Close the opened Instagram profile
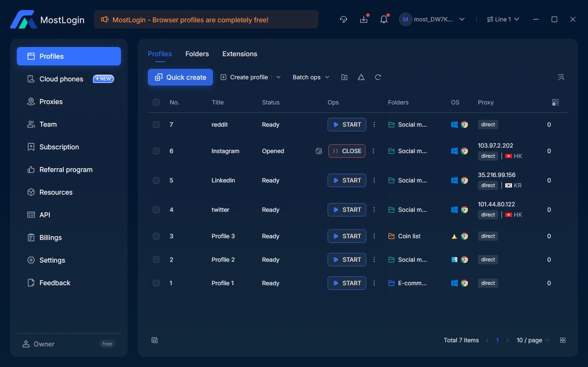The height and width of the screenshot is (367, 588). [x=347, y=151]
